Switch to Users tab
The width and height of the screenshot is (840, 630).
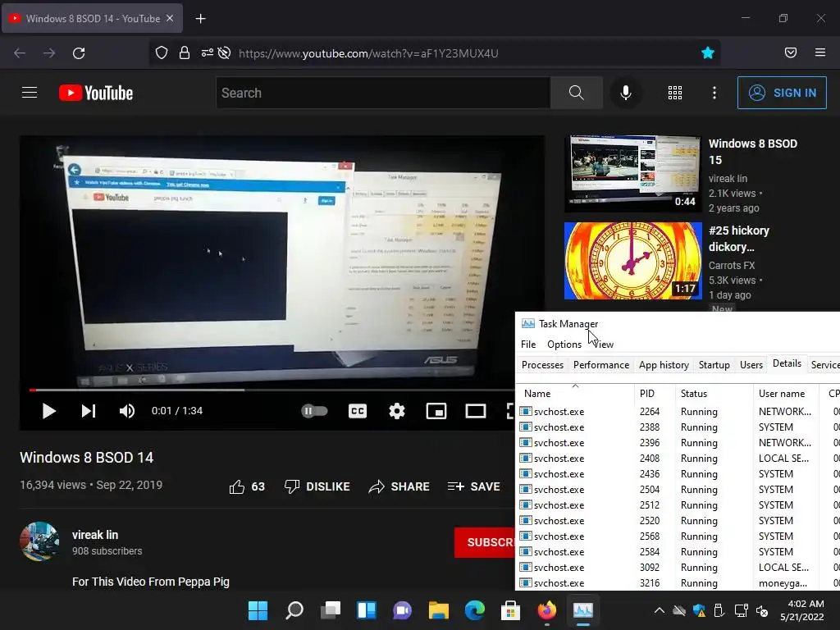coord(751,365)
